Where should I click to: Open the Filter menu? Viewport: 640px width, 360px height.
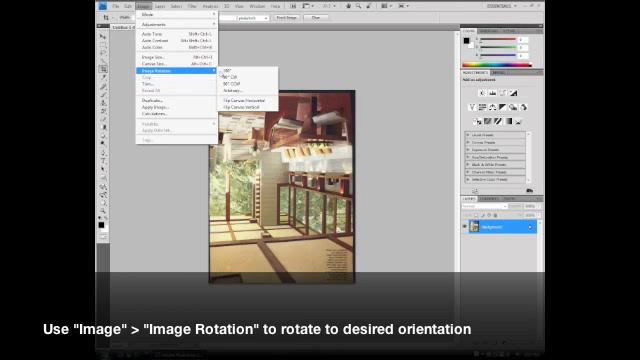point(192,6)
